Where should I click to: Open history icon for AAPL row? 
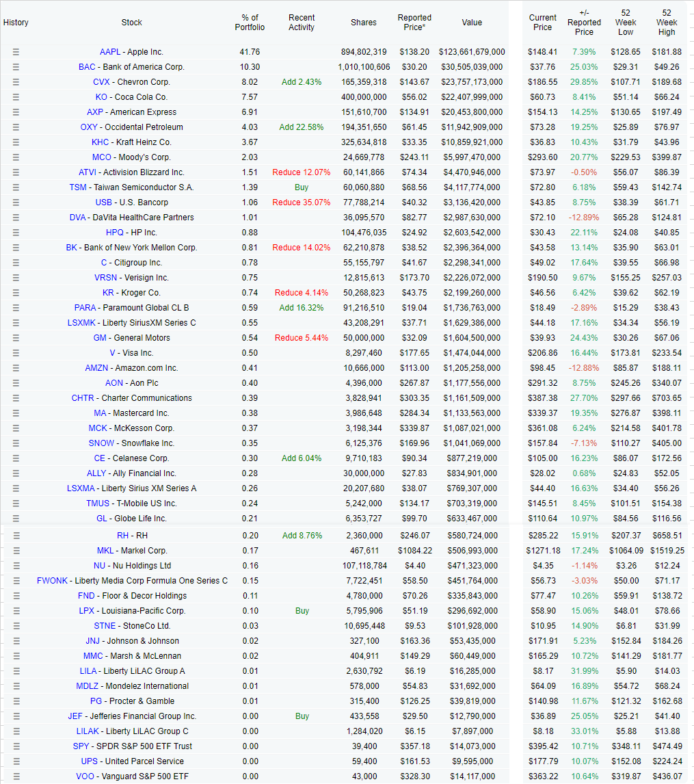pos(16,52)
